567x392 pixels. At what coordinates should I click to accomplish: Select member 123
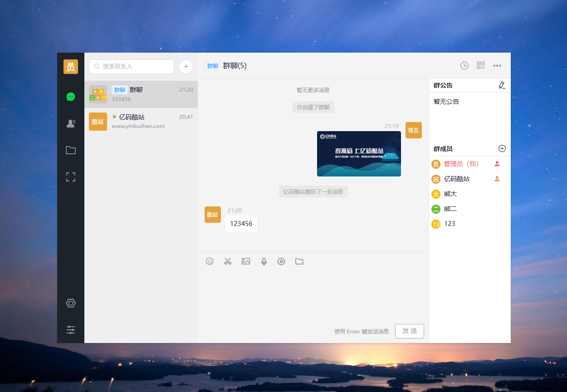pos(469,224)
